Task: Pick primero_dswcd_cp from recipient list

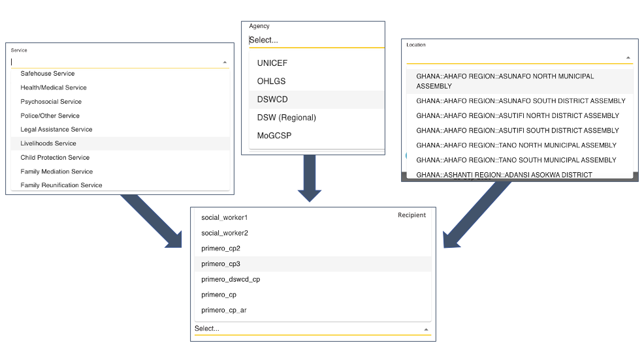Action: (x=313, y=279)
